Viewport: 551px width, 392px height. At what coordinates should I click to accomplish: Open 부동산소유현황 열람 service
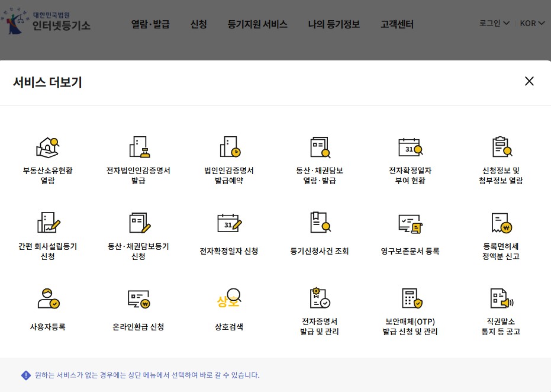pos(47,157)
